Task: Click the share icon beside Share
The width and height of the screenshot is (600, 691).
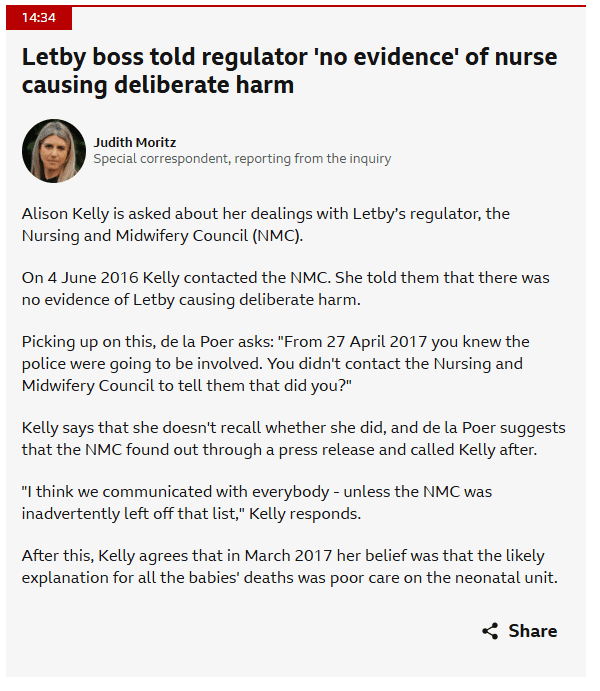Action: tap(489, 631)
